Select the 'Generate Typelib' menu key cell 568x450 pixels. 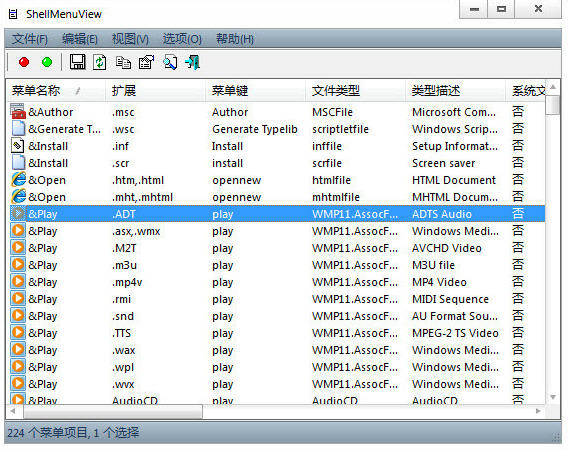coord(255,129)
